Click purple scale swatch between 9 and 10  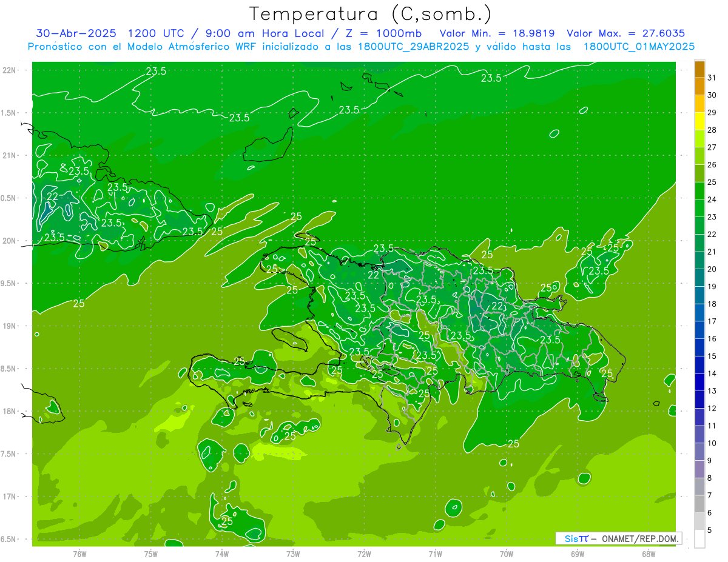[x=699, y=452]
